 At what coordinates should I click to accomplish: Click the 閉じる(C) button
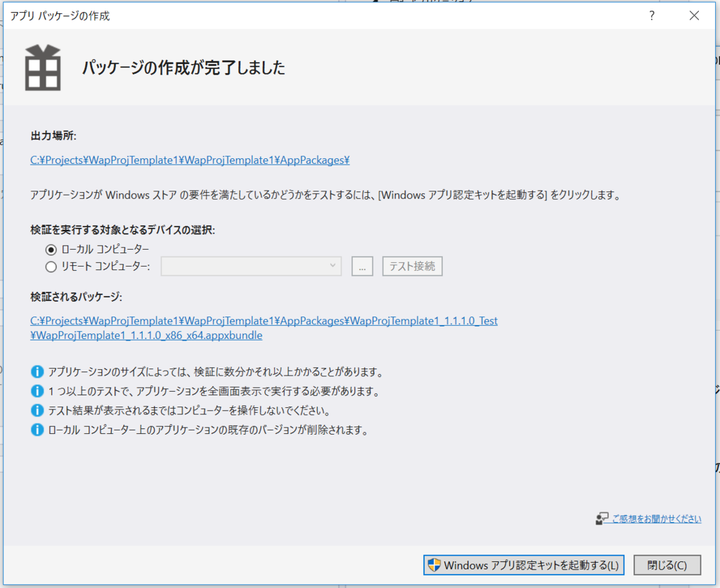(667, 565)
